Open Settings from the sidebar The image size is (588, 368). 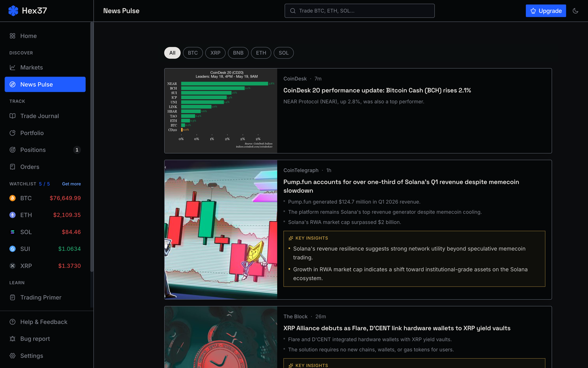pyautogui.click(x=45, y=356)
